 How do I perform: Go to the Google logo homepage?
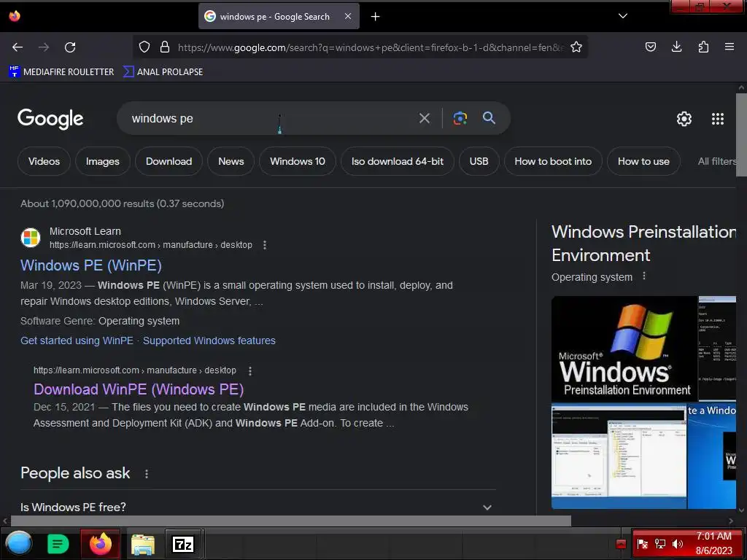click(50, 119)
